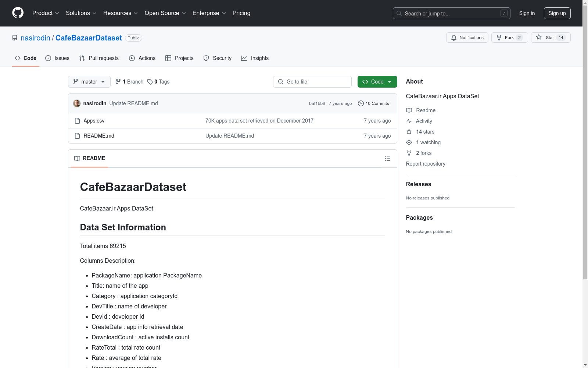588x368 pixels.
Task: Open the README outline list icon
Action: pos(387,159)
